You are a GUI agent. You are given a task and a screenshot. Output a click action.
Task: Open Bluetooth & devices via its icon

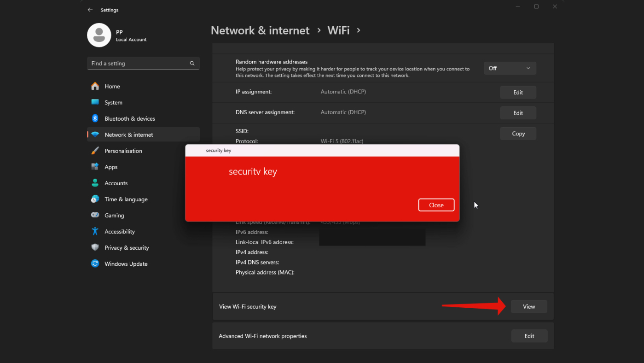coord(96,118)
